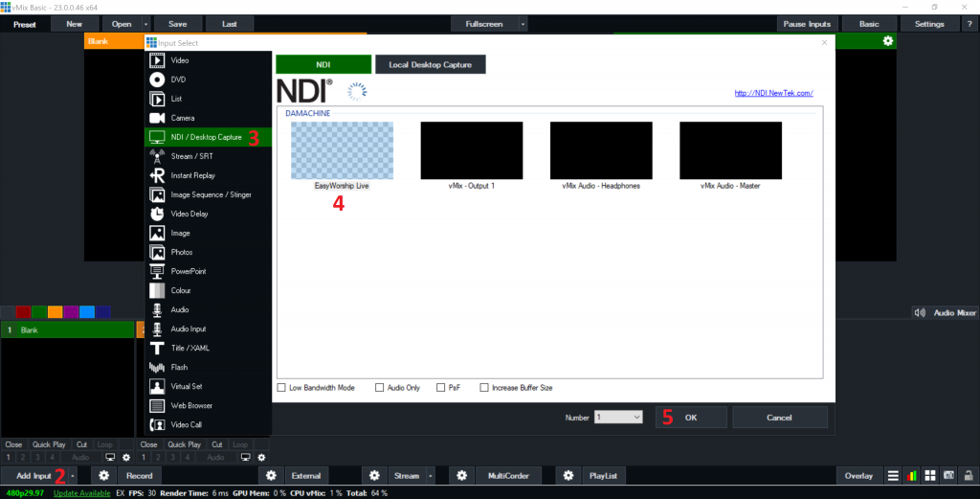Select Video input type

(x=208, y=60)
